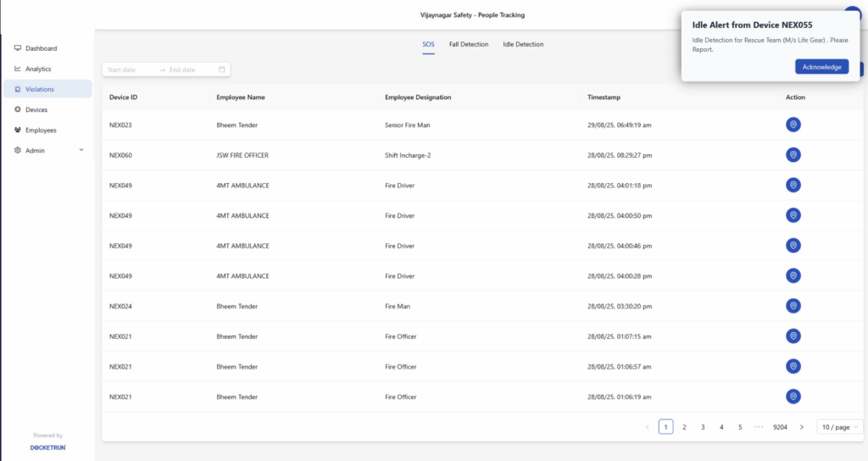868x461 pixels.
Task: Acknowledge the idle alert from NEX055
Action: tap(821, 67)
